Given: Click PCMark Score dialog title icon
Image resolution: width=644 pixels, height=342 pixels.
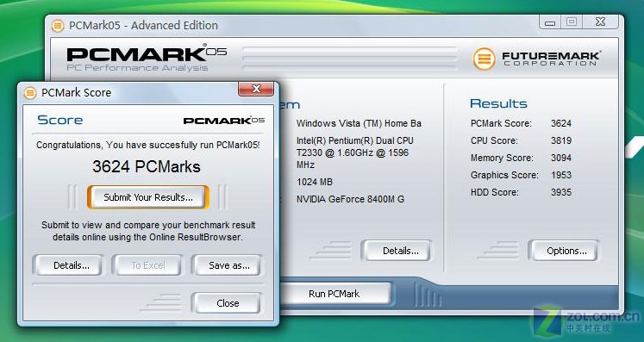Looking at the screenshot, I should (x=30, y=93).
